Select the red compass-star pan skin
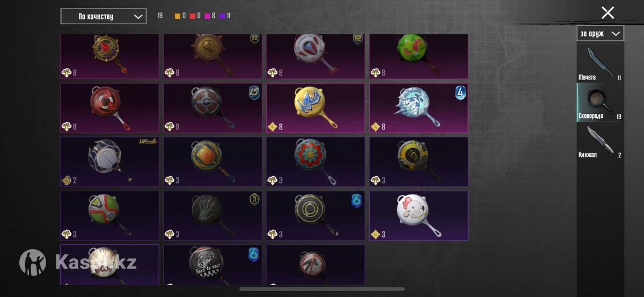 pyautogui.click(x=109, y=56)
